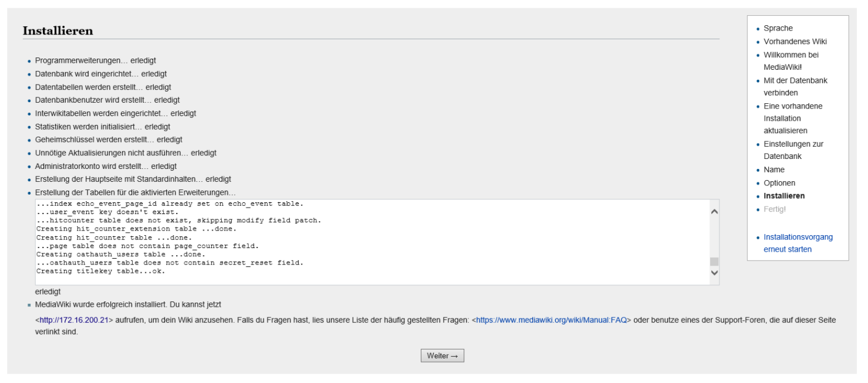Go to the Name step in sidebar
This screenshot has height=383, width=868.
point(774,170)
